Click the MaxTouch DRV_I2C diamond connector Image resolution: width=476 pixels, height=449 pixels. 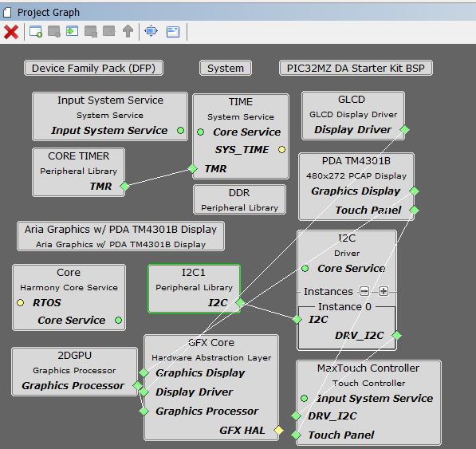click(x=296, y=416)
